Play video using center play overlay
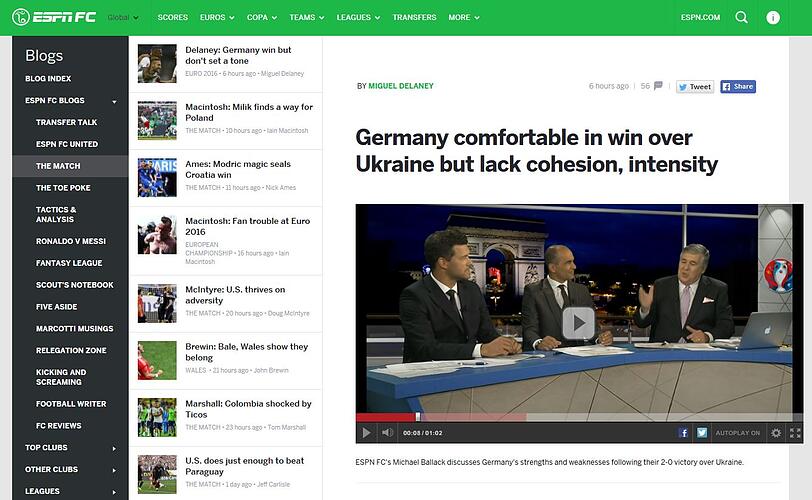 [578, 323]
